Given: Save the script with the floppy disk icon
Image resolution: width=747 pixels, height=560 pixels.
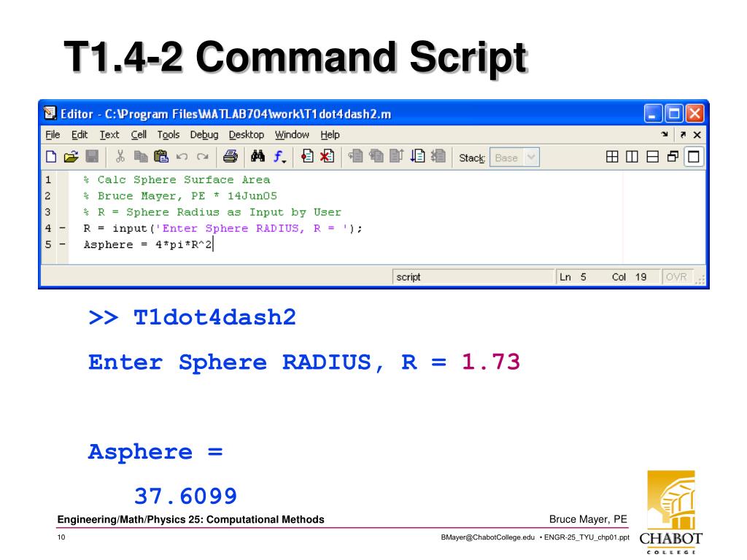Looking at the screenshot, I should tap(92, 157).
